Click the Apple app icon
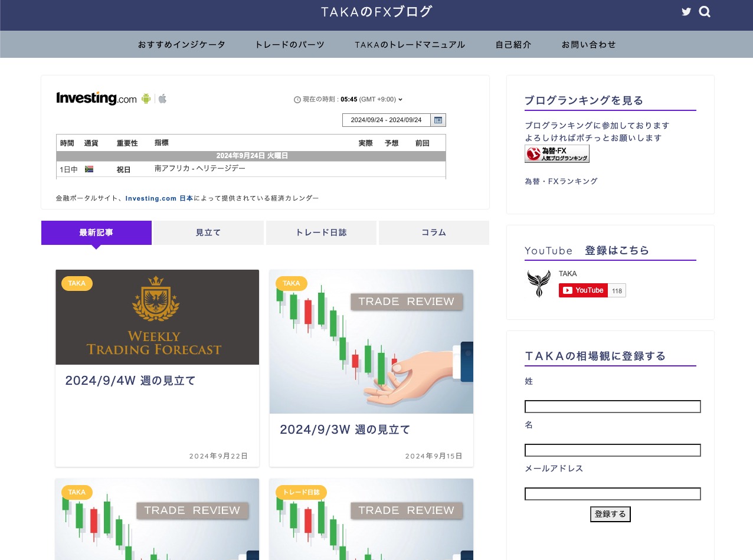 coord(162,99)
